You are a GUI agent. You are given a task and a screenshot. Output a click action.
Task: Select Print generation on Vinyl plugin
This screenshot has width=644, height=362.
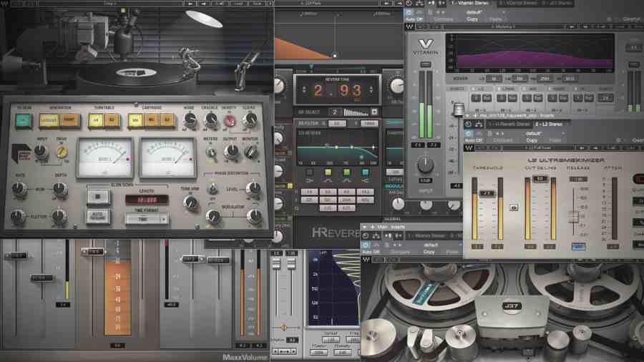[x=69, y=121]
